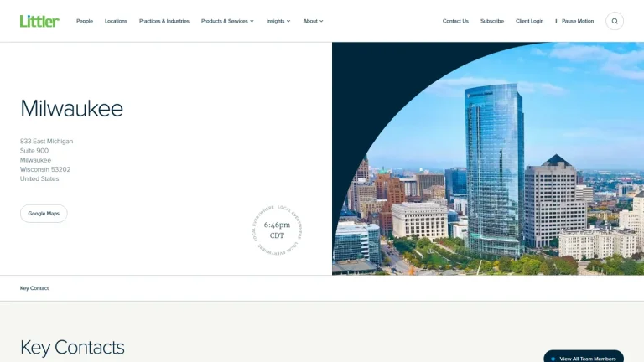Expand the Insights menu
The image size is (644, 362).
pos(278,21)
